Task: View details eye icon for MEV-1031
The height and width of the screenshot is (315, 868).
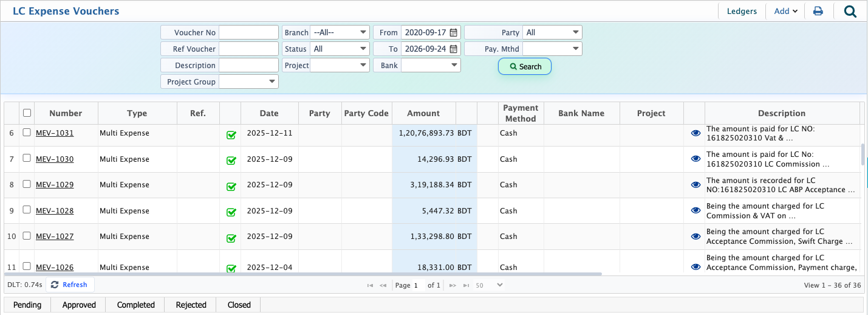Action: 695,133
